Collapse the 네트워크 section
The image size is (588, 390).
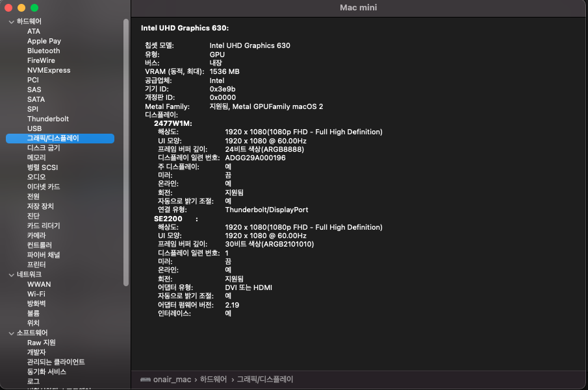11,275
